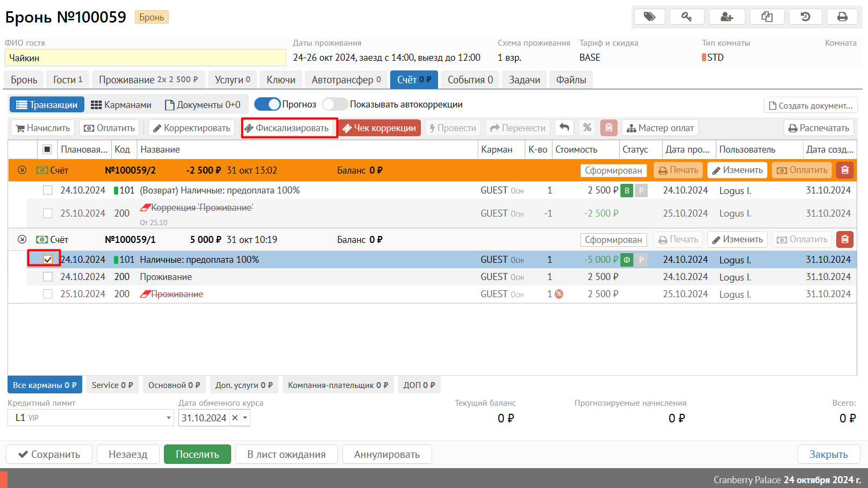Click the tags icon button in header

pyautogui.click(x=650, y=17)
